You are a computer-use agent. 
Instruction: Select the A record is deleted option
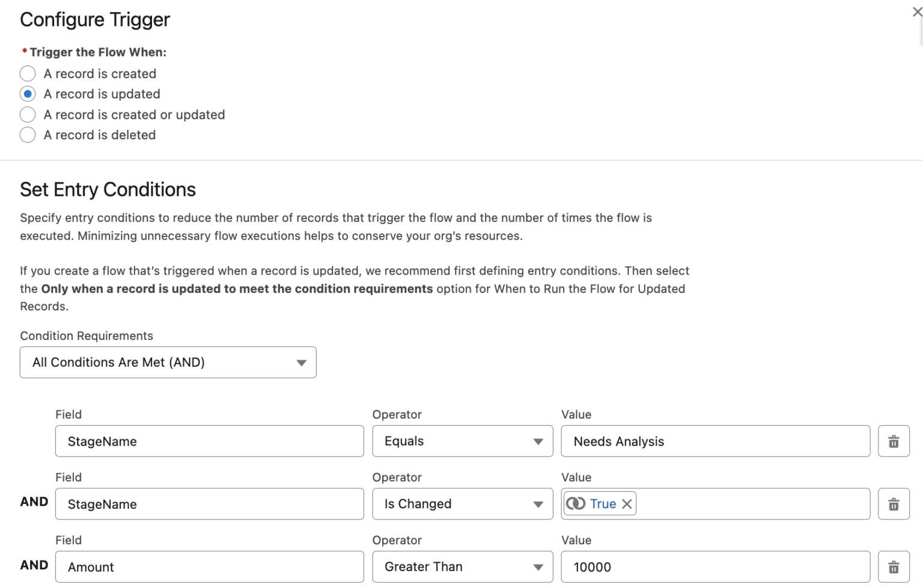click(28, 135)
